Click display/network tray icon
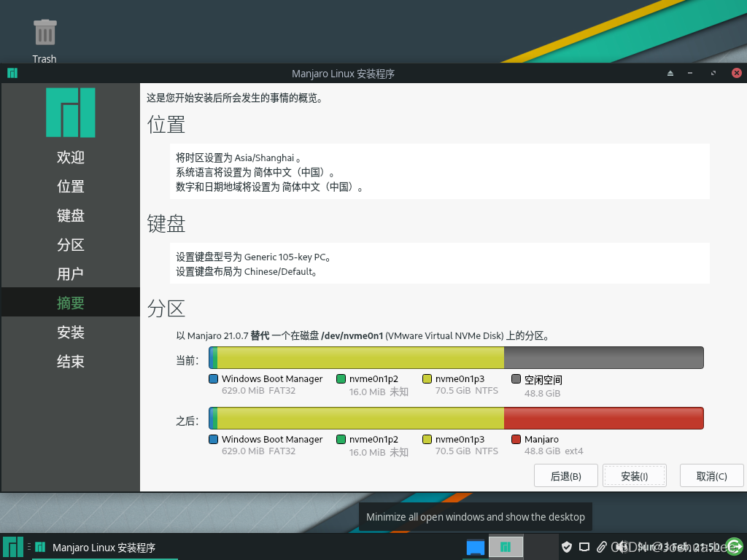 click(x=584, y=547)
